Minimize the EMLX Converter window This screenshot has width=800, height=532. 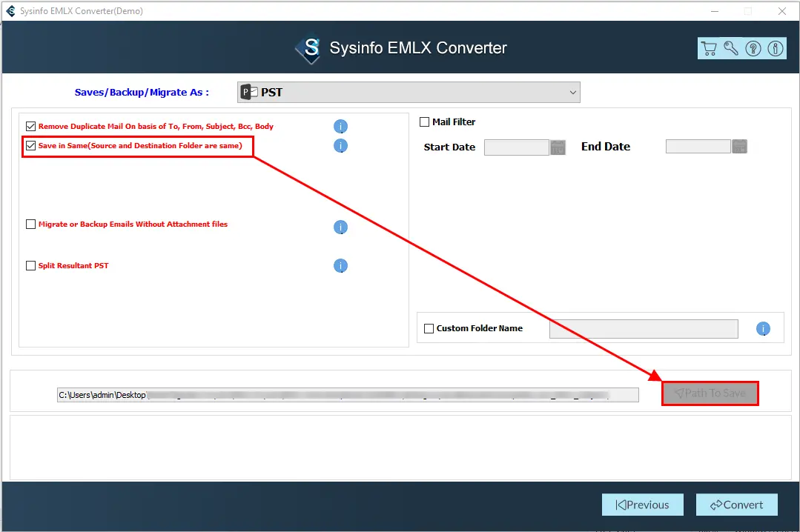coord(715,10)
